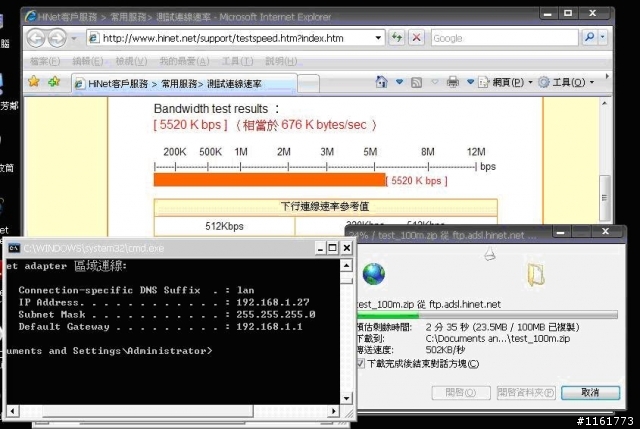Click the 502KB/秒 transfer speed value
The width and height of the screenshot is (640, 429).
(445, 350)
